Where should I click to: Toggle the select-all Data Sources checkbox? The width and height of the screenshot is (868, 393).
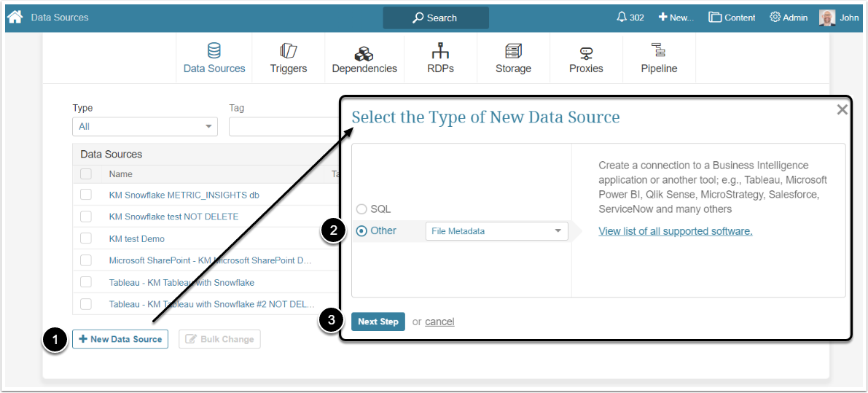[86, 174]
